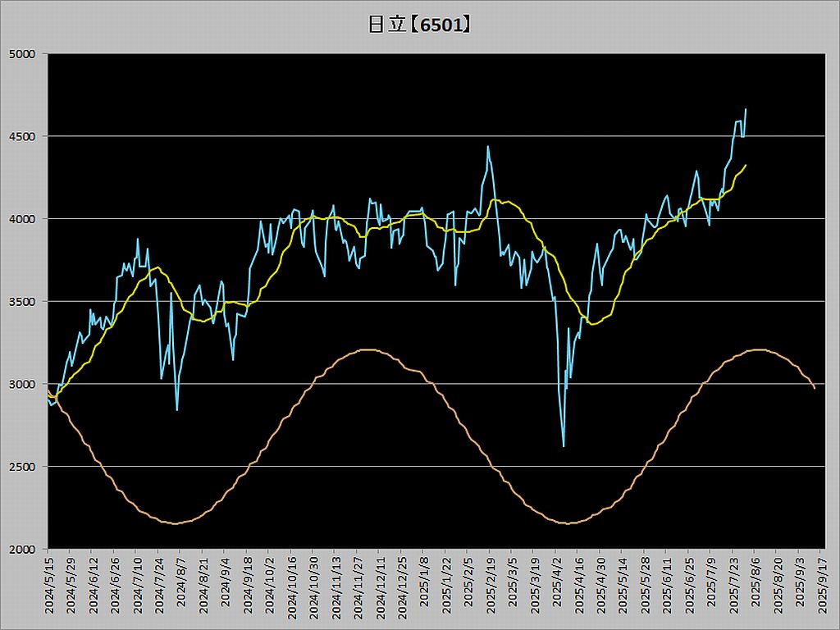Select the 4000 y-axis label
The width and height of the screenshot is (840, 630).
click(22, 219)
